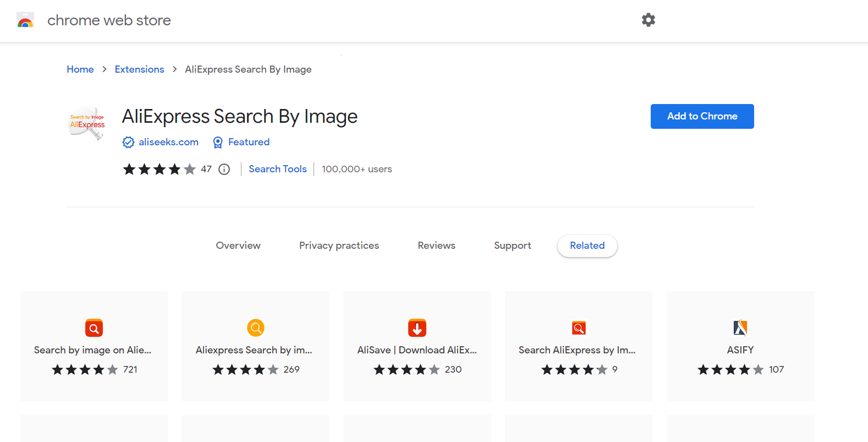868x442 pixels.
Task: Open the ASIFY card title
Action: pyautogui.click(x=740, y=350)
